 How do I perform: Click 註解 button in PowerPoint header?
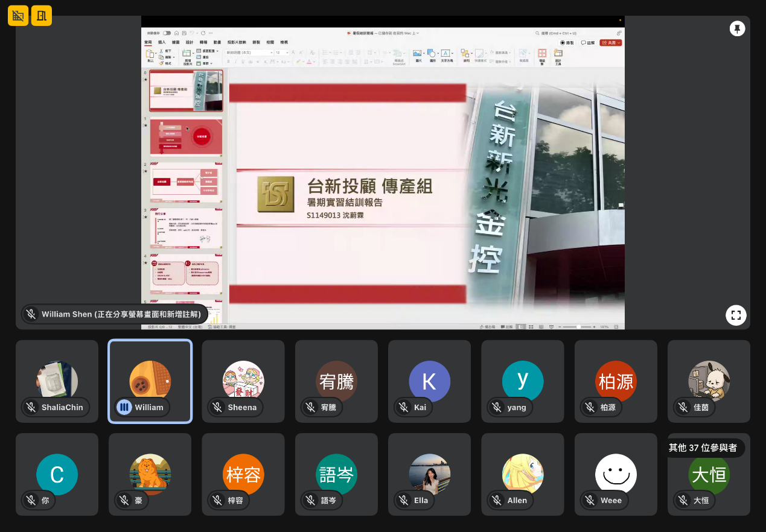[x=588, y=43]
